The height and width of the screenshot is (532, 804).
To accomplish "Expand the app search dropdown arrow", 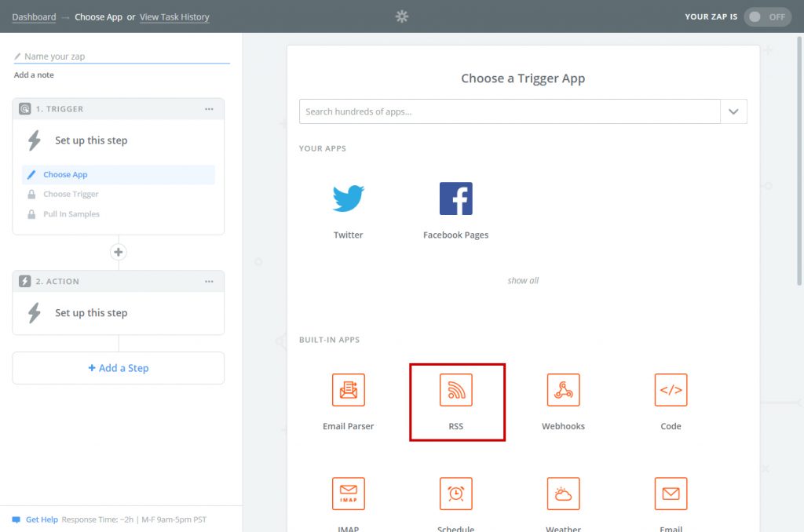I will 733,111.
